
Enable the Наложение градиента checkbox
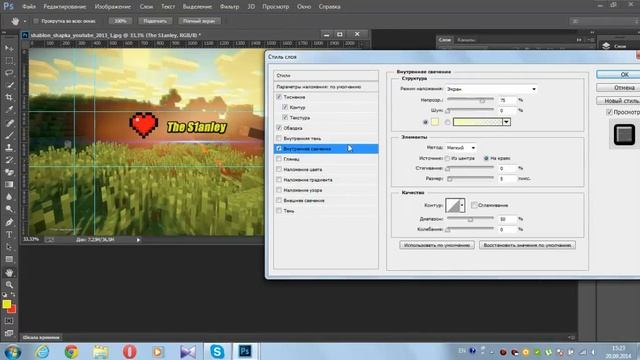pyautogui.click(x=279, y=180)
